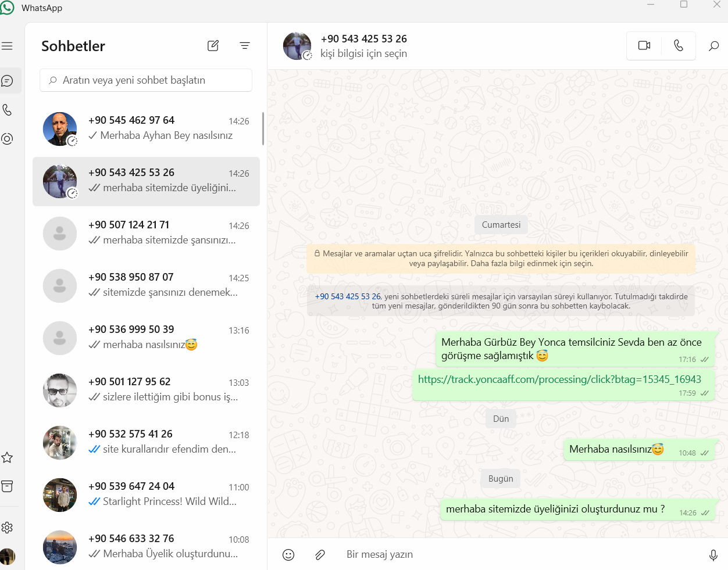
Task: Click the search or new chat field
Action: point(146,80)
